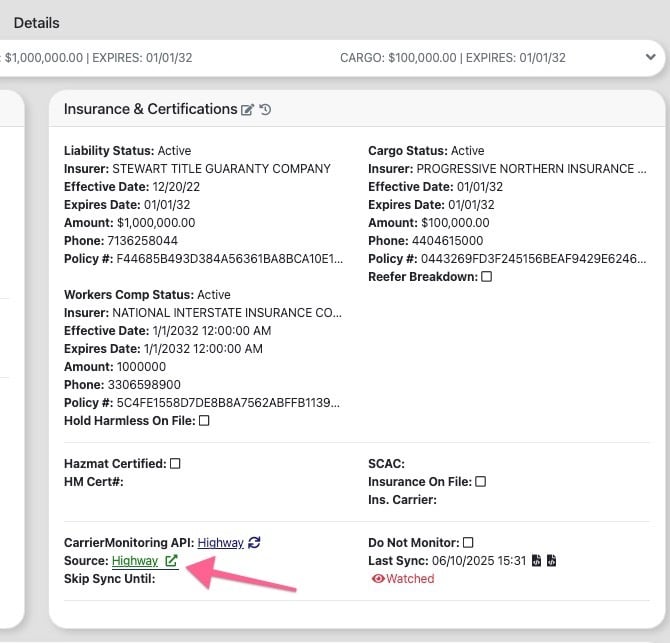This screenshot has width=670, height=643.
Task: Click the HM Cert# label
Action: tap(94, 482)
